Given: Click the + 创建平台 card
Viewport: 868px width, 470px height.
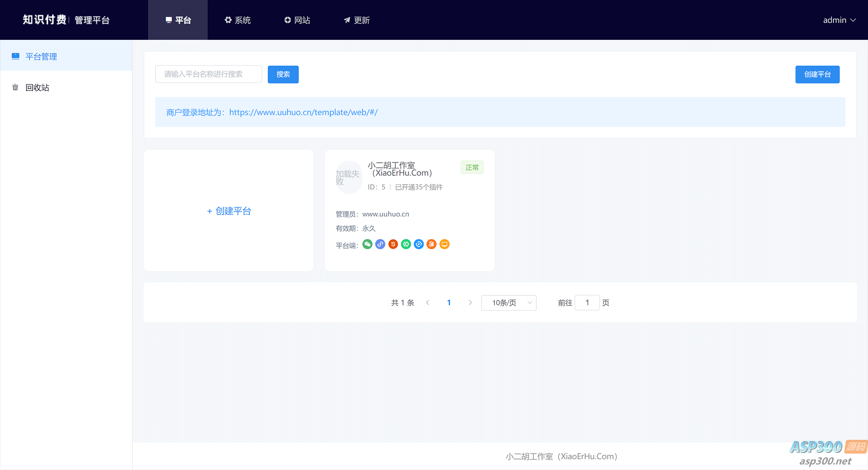Looking at the screenshot, I should coord(229,211).
